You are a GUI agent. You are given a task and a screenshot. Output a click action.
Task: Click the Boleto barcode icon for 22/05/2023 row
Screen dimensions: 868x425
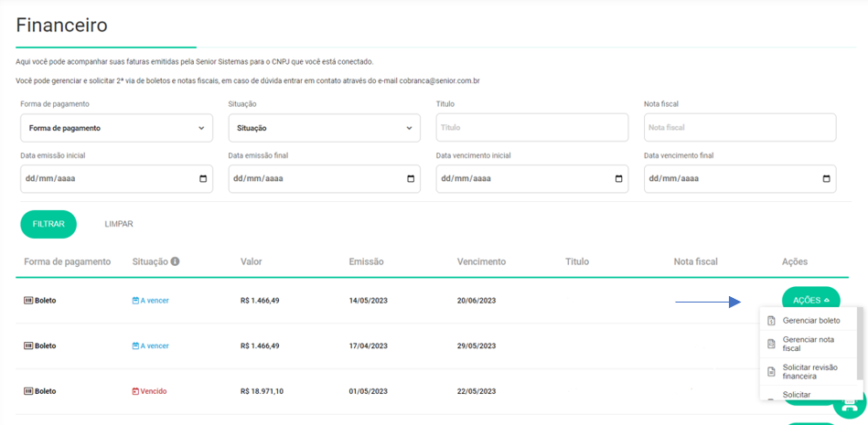[28, 391]
